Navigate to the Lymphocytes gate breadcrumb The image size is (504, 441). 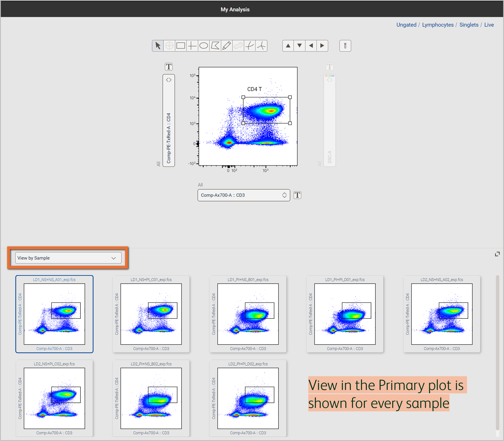point(438,25)
